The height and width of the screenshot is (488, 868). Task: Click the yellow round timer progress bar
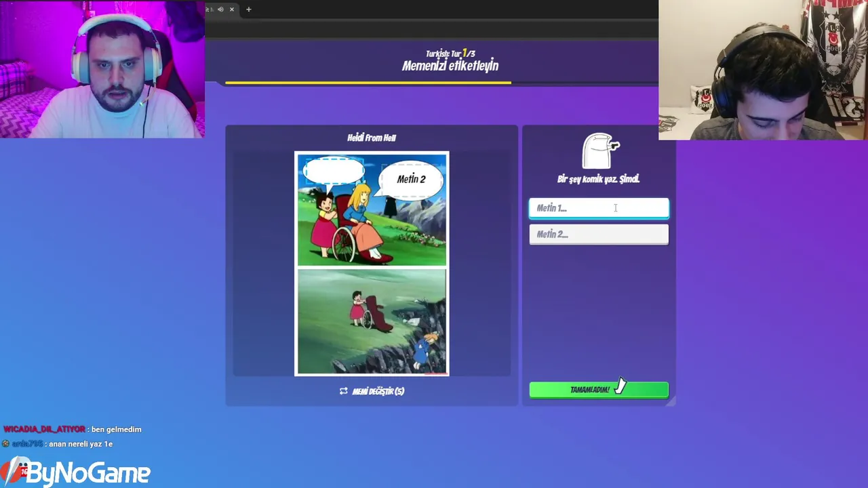tap(368, 83)
